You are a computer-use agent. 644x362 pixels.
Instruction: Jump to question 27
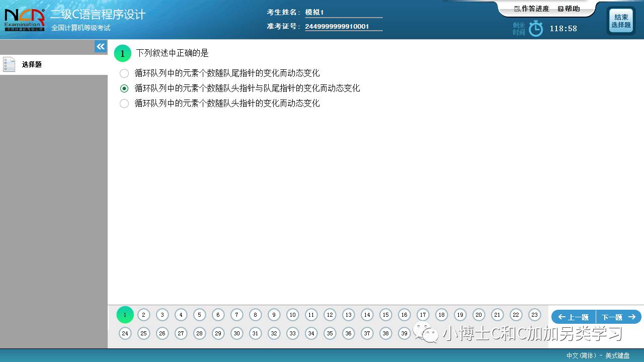coord(181,333)
